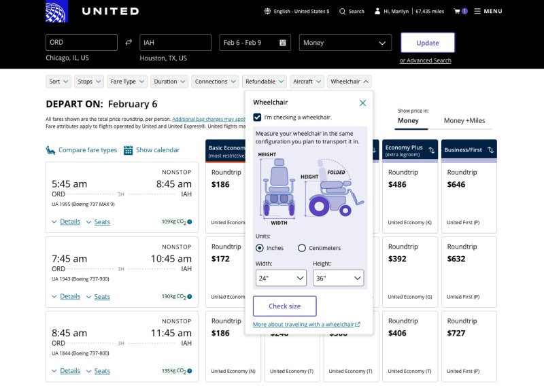The height and width of the screenshot is (392, 544).
Task: Sort the Business/First fare column
Action: pos(491,149)
